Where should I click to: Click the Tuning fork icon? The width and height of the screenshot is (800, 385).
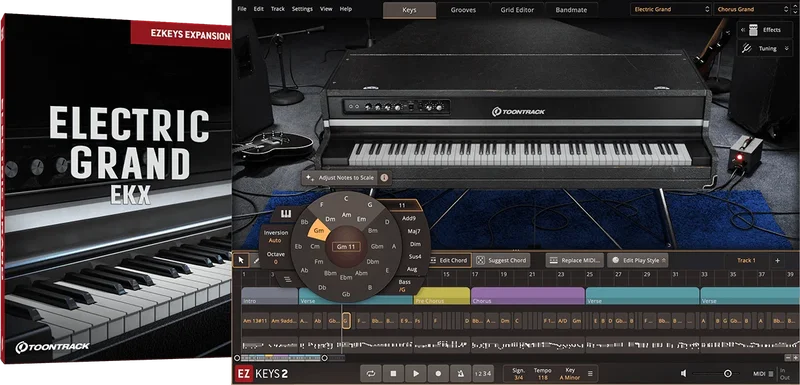point(746,48)
